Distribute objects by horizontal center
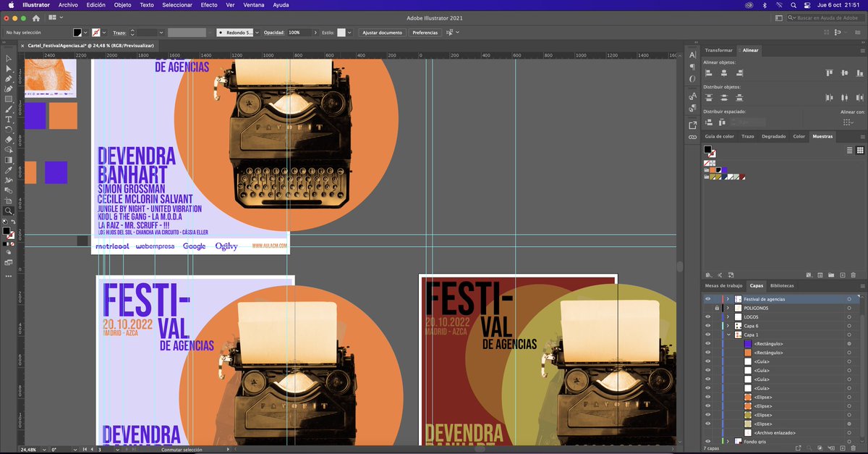868x454 pixels. [844, 97]
